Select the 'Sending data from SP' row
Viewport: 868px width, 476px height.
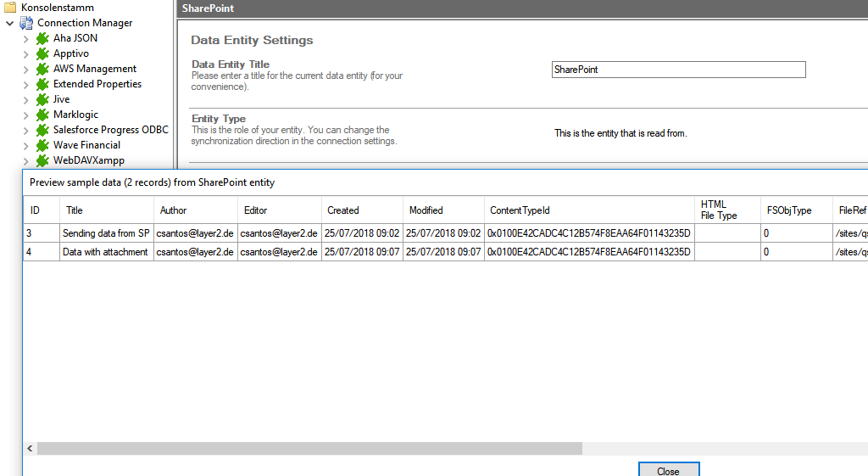pyautogui.click(x=105, y=233)
